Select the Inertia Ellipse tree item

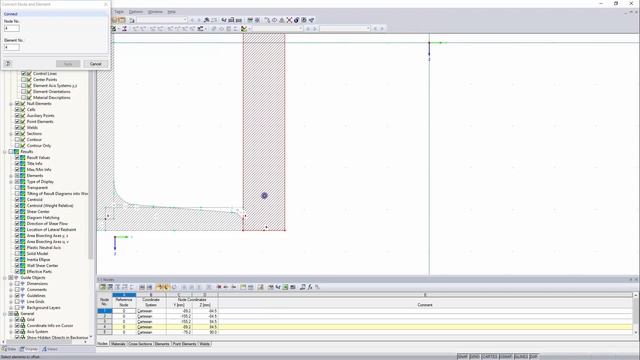pyautogui.click(x=38, y=260)
